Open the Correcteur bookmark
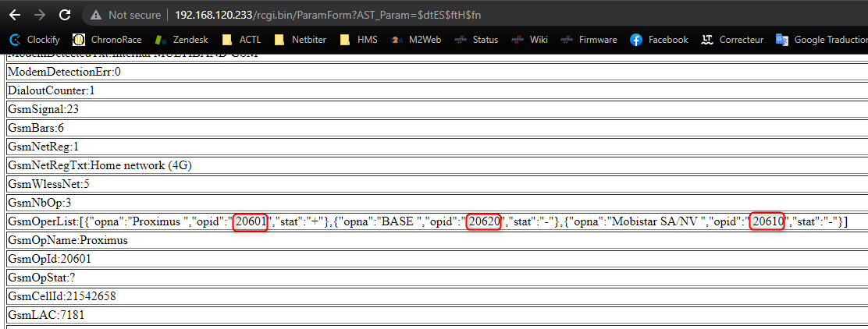 [x=732, y=40]
